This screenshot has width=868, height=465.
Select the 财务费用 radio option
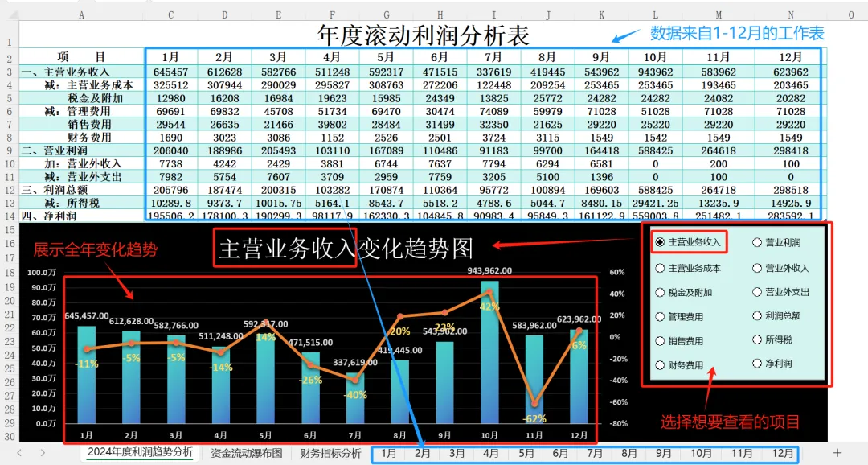[660, 365]
